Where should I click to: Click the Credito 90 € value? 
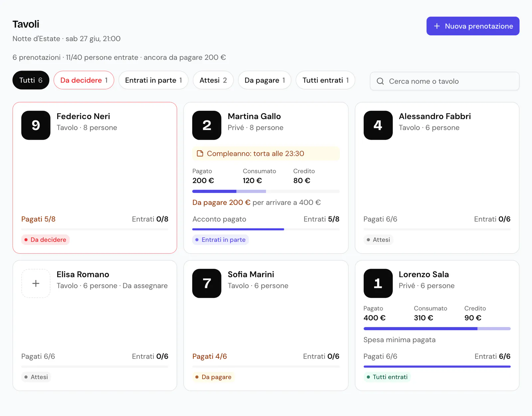(473, 318)
